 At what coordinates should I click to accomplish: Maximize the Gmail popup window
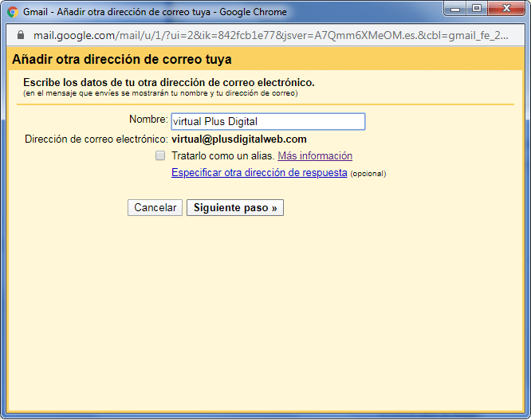[x=477, y=9]
